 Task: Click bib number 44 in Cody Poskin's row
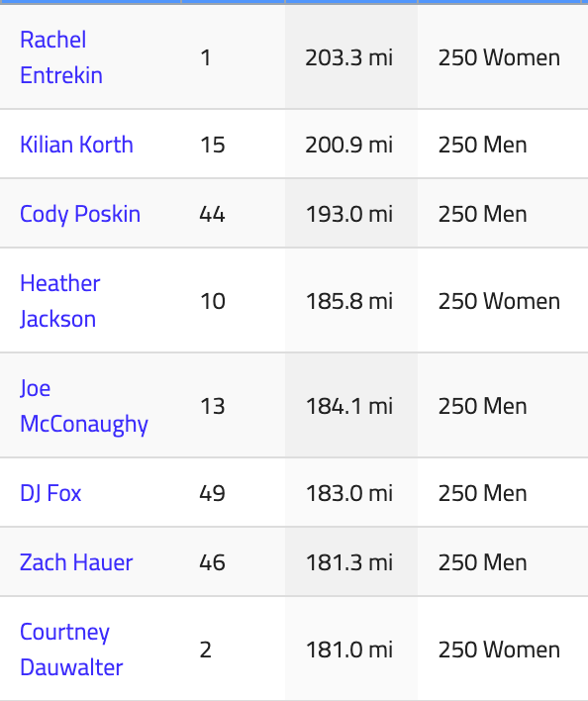212,214
